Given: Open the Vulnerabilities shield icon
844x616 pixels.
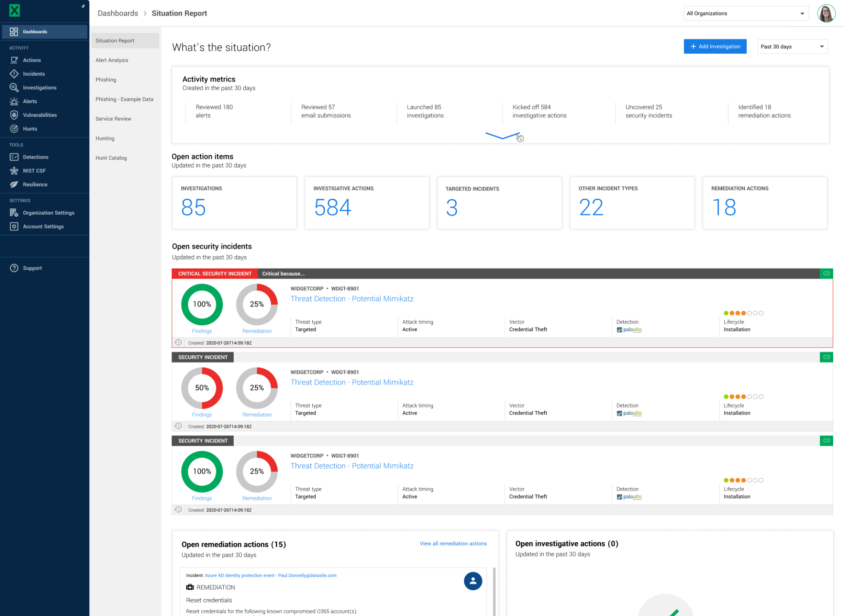Looking at the screenshot, I should [14, 115].
